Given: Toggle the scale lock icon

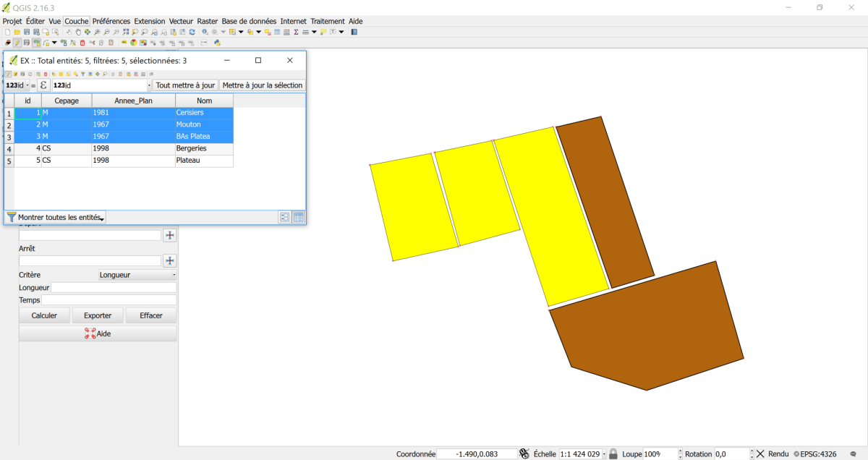Looking at the screenshot, I should point(613,454).
